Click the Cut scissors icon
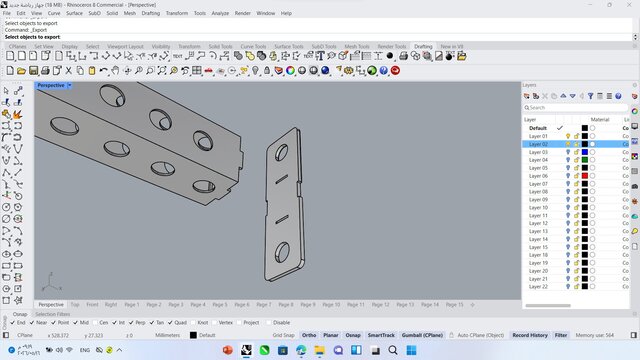The image size is (640, 360). click(x=68, y=71)
